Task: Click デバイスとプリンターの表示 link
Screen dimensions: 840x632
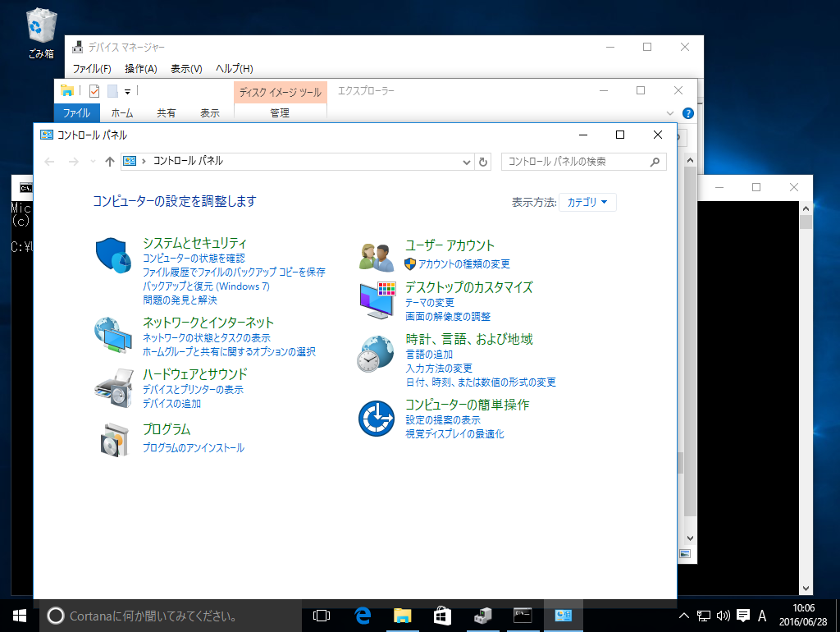Action: [x=193, y=390]
